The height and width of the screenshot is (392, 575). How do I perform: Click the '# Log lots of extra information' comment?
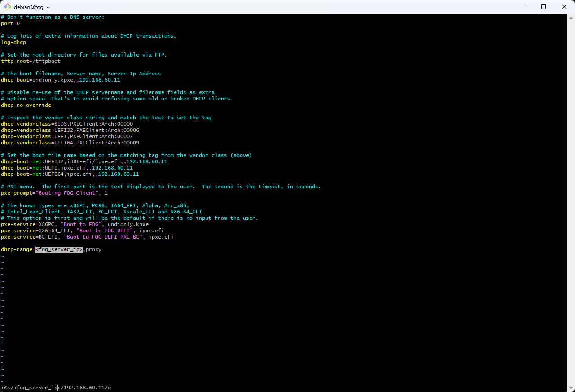88,36
